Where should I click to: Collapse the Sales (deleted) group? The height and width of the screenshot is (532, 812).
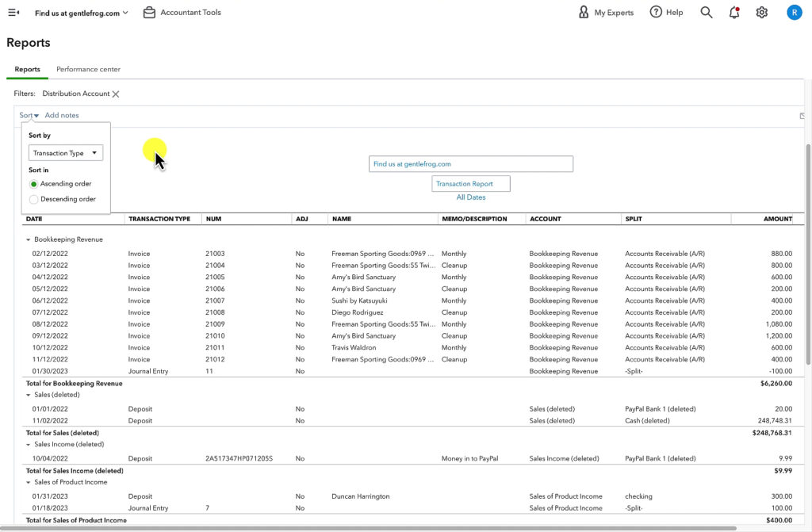click(x=29, y=394)
